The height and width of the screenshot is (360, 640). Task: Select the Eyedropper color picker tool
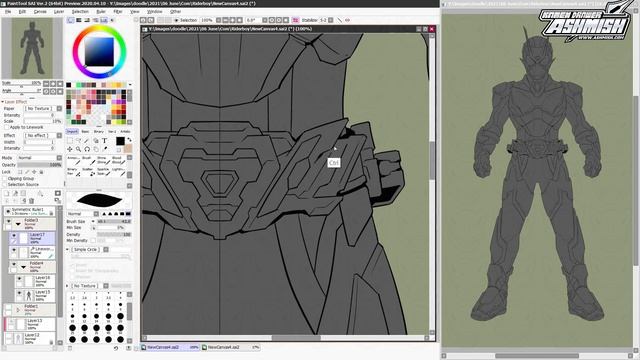coord(104,149)
